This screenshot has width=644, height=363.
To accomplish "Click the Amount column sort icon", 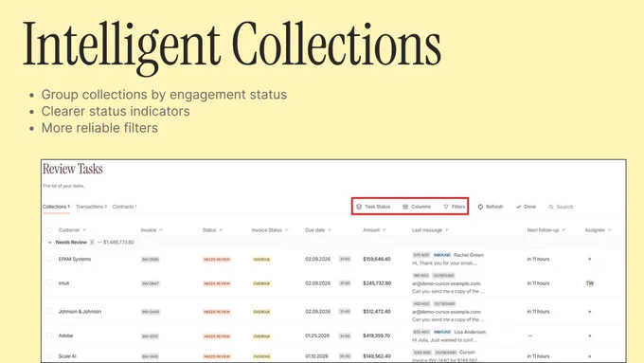I will [385, 230].
